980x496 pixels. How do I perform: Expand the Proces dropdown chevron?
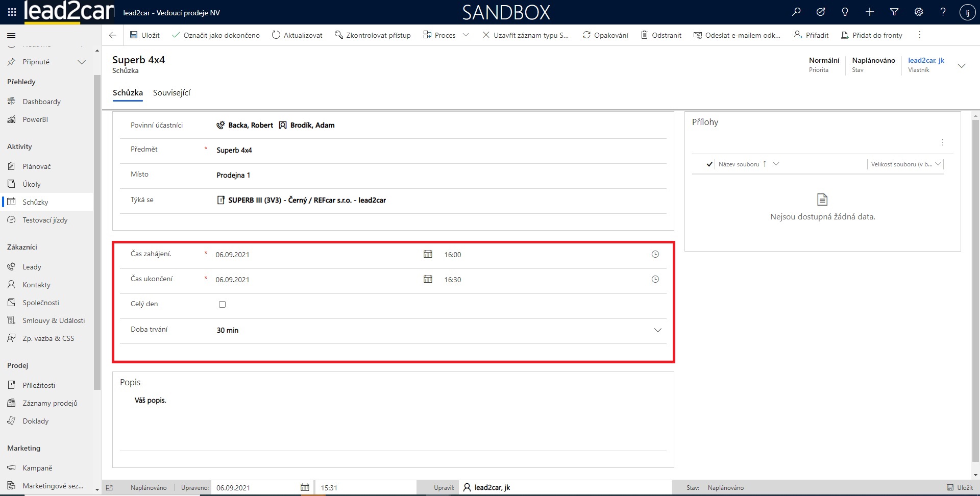point(465,35)
